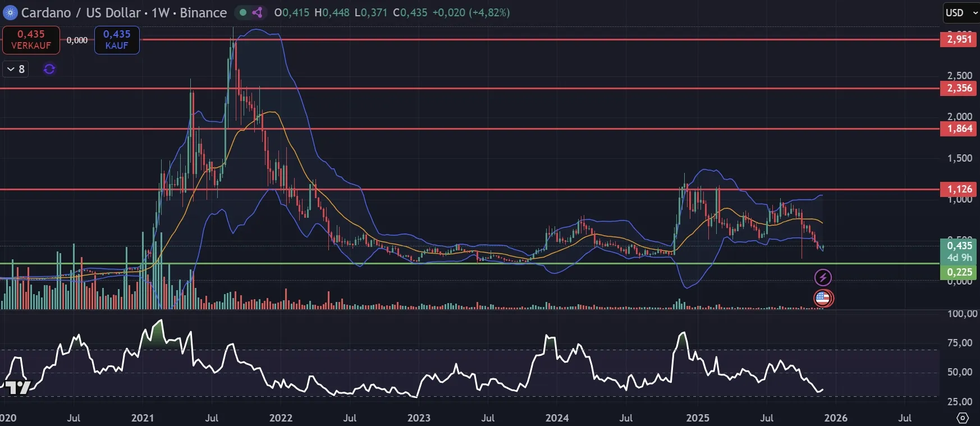
Task: Click the O0,415 open value in header
Action: [291, 12]
